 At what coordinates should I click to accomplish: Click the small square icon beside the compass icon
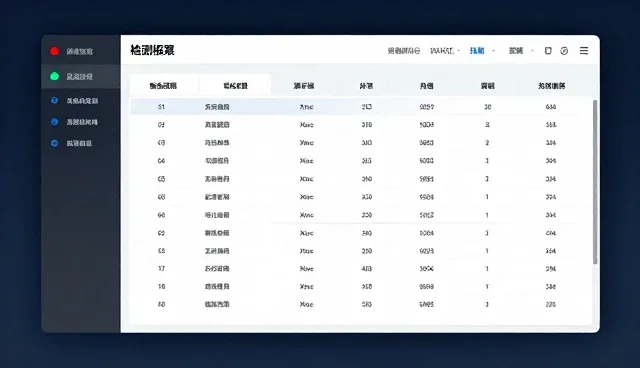point(548,51)
